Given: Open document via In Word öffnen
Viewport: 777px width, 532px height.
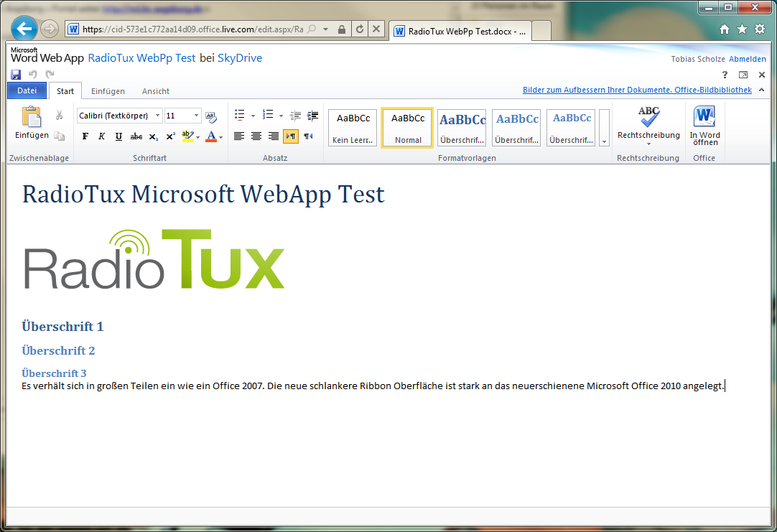Looking at the screenshot, I should click(x=704, y=126).
